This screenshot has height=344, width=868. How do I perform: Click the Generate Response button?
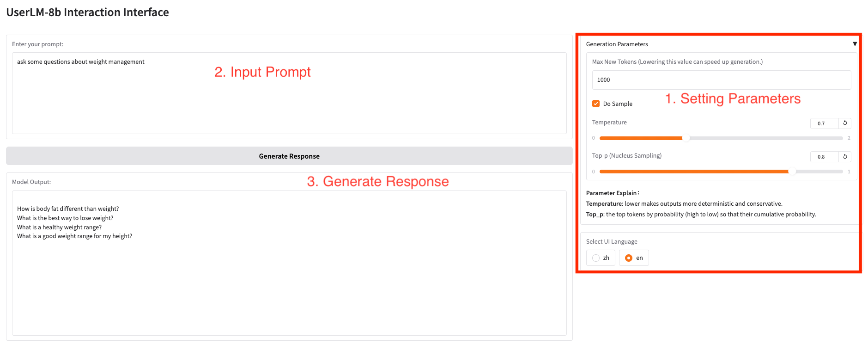289,156
